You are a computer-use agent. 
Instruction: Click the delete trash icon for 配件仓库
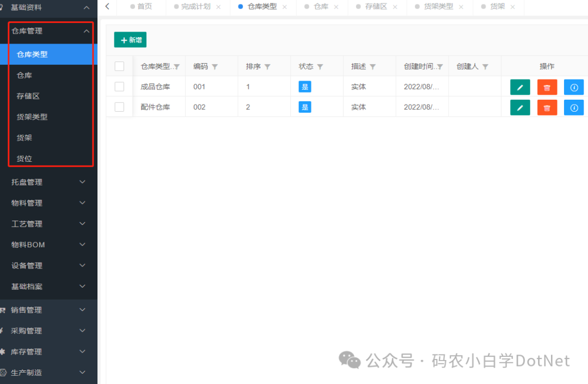547,107
